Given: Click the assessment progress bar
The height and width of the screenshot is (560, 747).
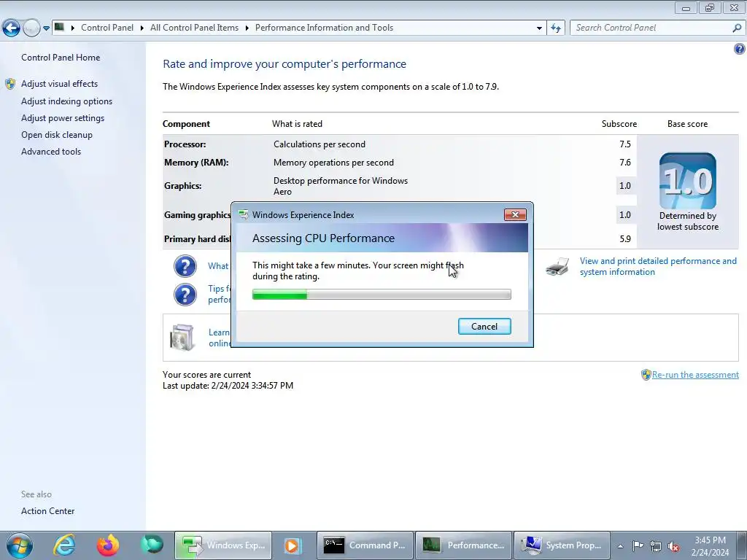Looking at the screenshot, I should point(382,295).
